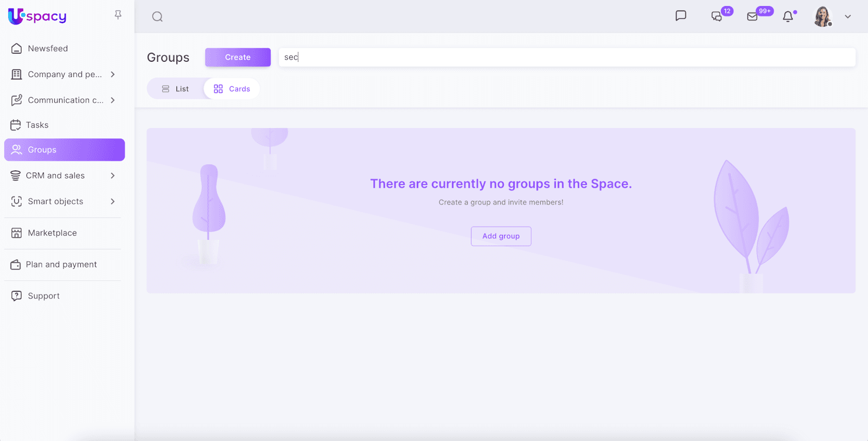Open the global search magnifier icon
The width and height of the screenshot is (868, 441).
(157, 17)
